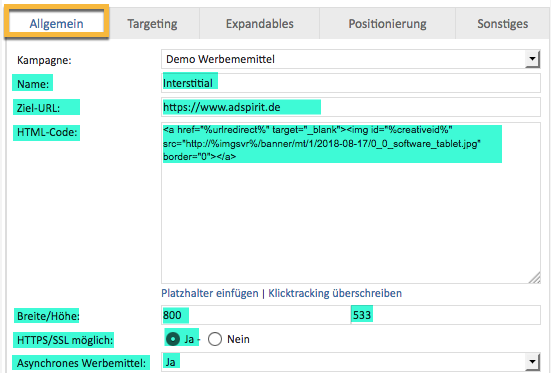Click the Breite field containing 800
This screenshot has height=373, width=551.
tap(256, 315)
